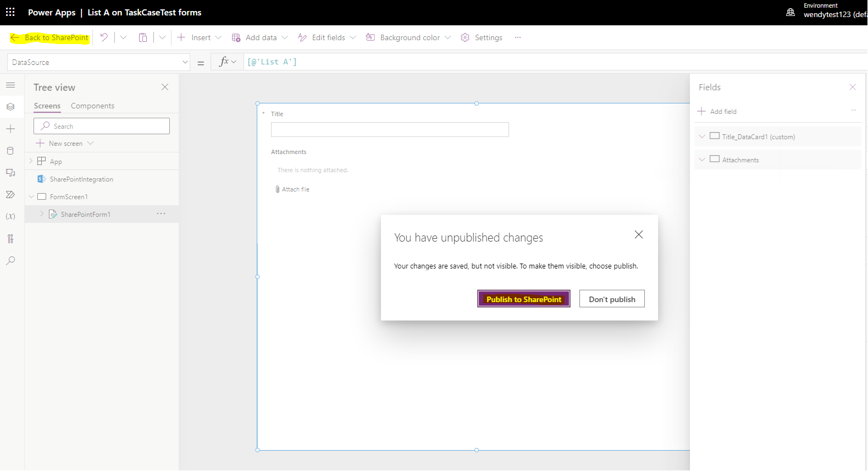The height and width of the screenshot is (471, 868).
Task: Select SharePointIntegration in the tree
Action: coord(81,179)
